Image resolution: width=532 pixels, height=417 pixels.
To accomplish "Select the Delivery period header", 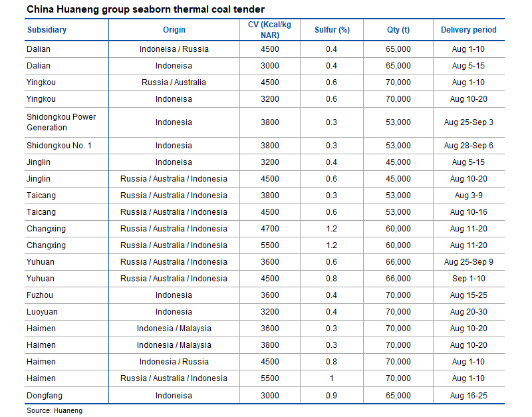I will pyautogui.click(x=469, y=30).
